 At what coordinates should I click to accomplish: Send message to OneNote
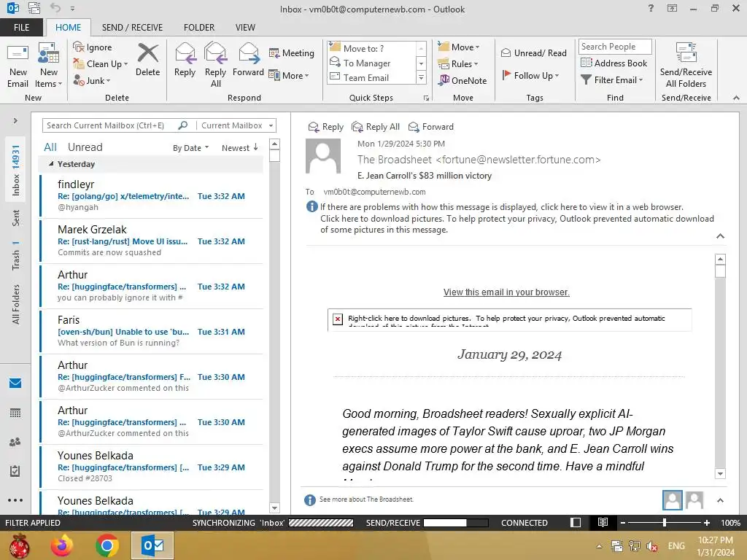point(462,80)
